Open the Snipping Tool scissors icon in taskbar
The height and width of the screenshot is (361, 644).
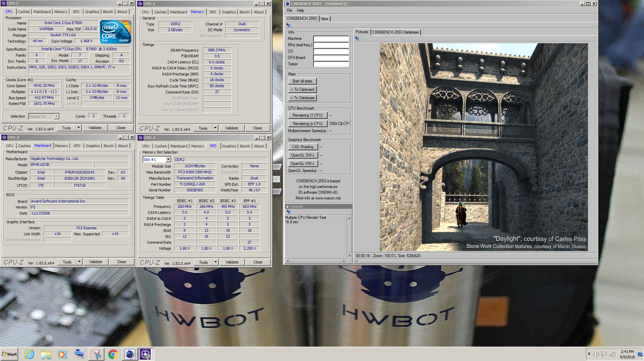96,354
